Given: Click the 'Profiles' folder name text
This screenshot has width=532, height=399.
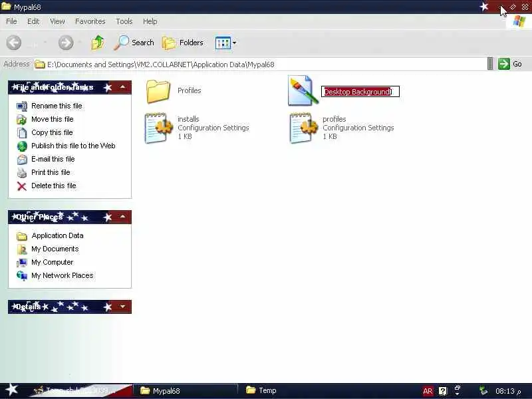Looking at the screenshot, I should pos(190,90).
